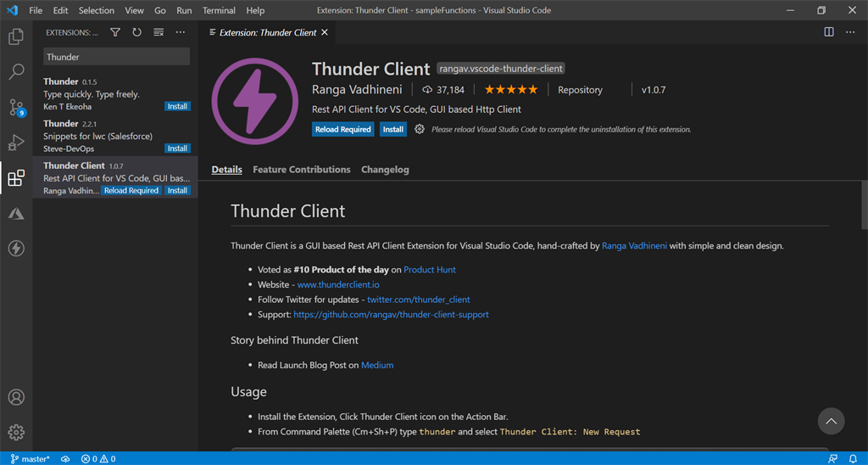The width and height of the screenshot is (868, 465).
Task: Open the Explorer view in activity bar
Action: click(16, 36)
